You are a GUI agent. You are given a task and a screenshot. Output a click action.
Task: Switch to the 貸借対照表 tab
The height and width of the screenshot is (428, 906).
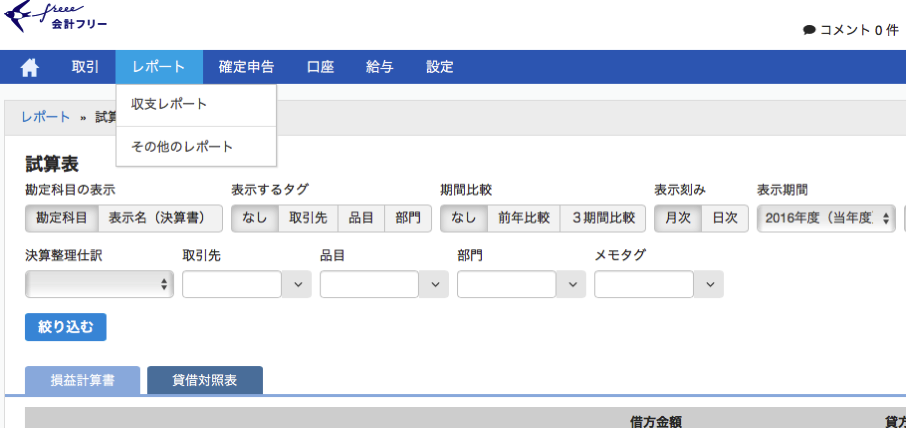205,381
